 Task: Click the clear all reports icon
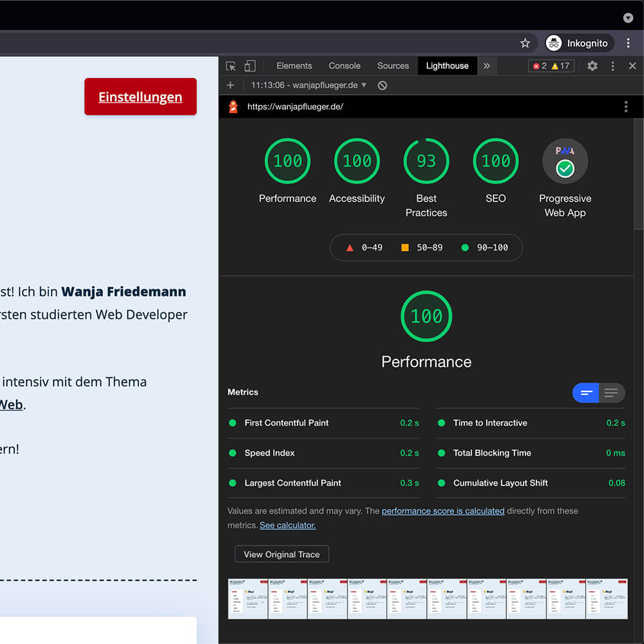(383, 85)
